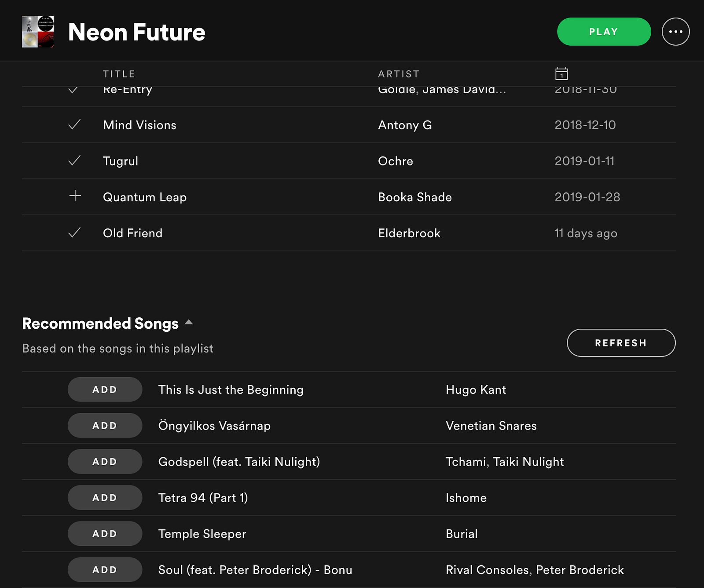Screen dimensions: 704x588
Task: Open artist Venetian Snares link
Action: 491,426
